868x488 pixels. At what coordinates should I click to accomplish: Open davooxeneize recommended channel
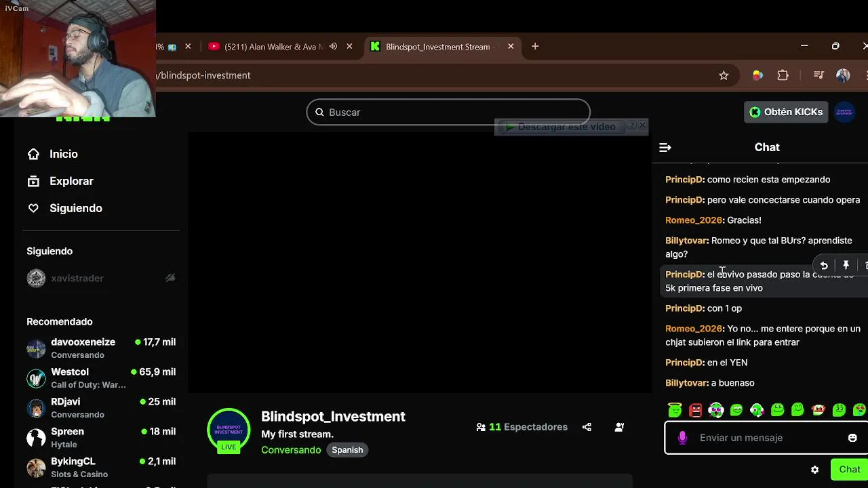100,348
